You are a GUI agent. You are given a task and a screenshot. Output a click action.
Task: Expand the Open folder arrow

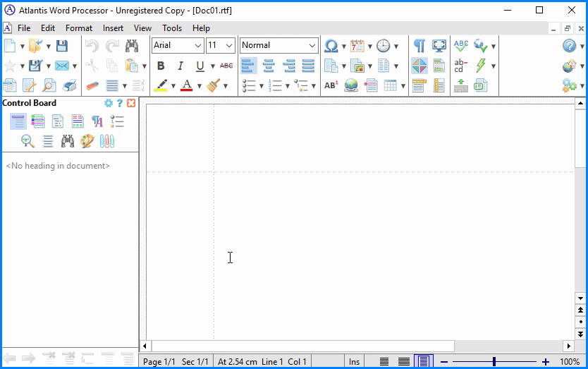coord(49,46)
